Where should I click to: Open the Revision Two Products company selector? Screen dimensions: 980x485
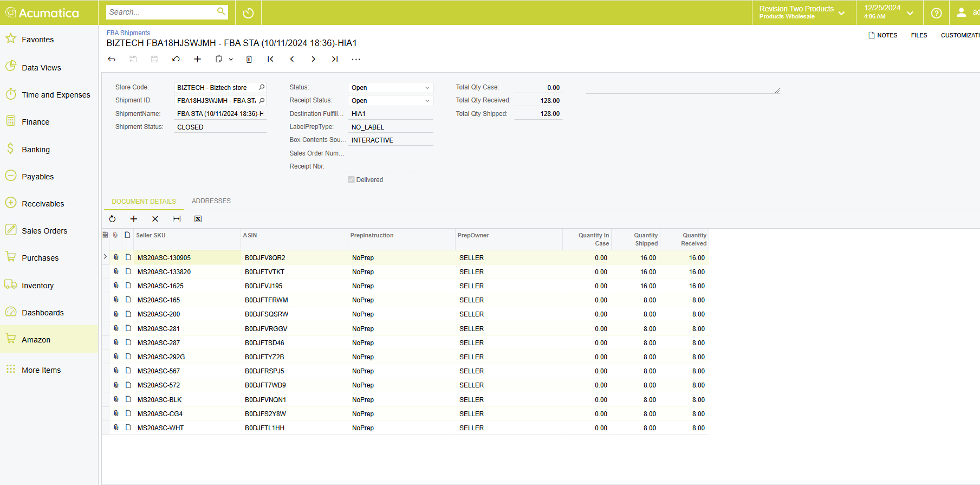pyautogui.click(x=802, y=12)
